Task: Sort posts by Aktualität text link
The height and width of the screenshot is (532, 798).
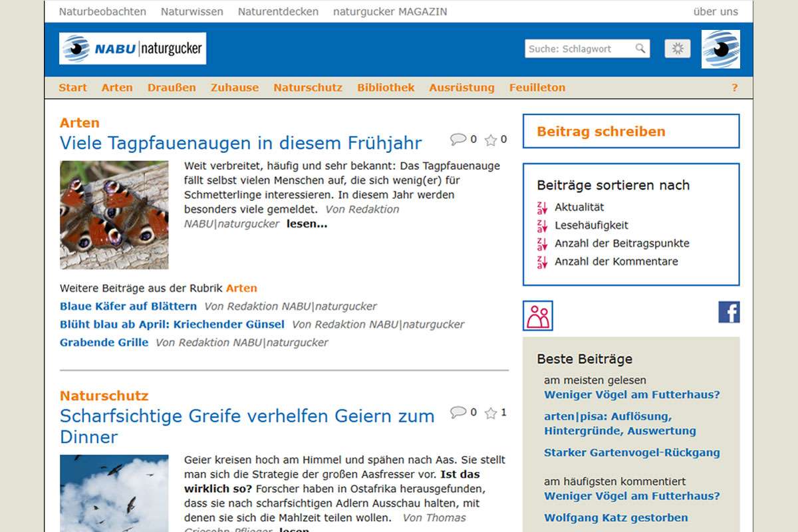Action: pyautogui.click(x=579, y=207)
